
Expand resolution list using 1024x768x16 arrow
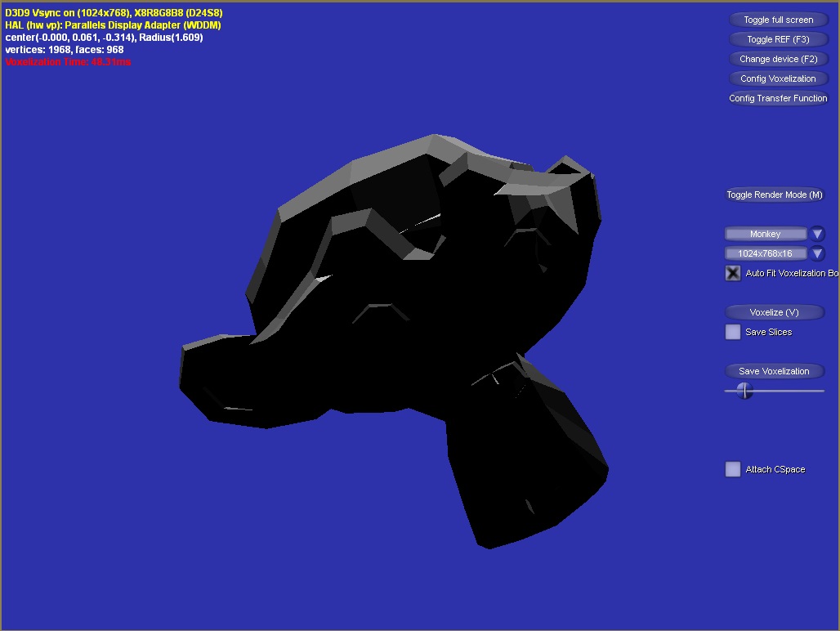click(x=817, y=253)
